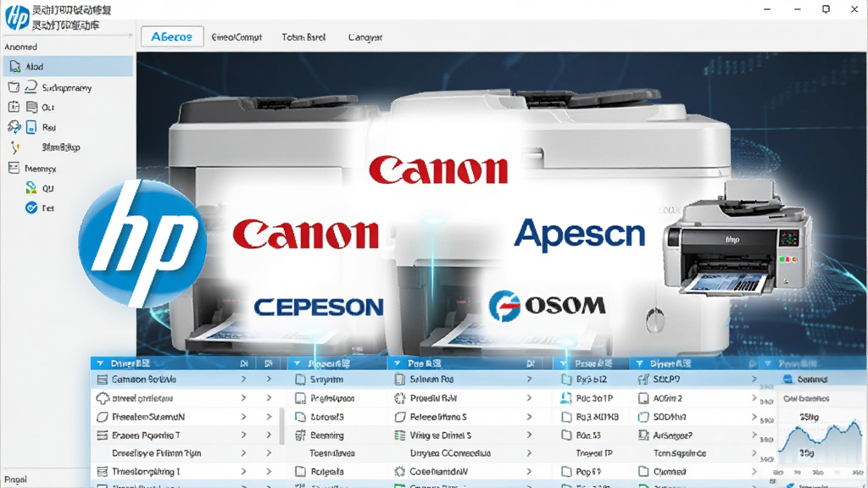Click the Apescn brand logo
Viewport: 868px width, 488px height.
[579, 234]
